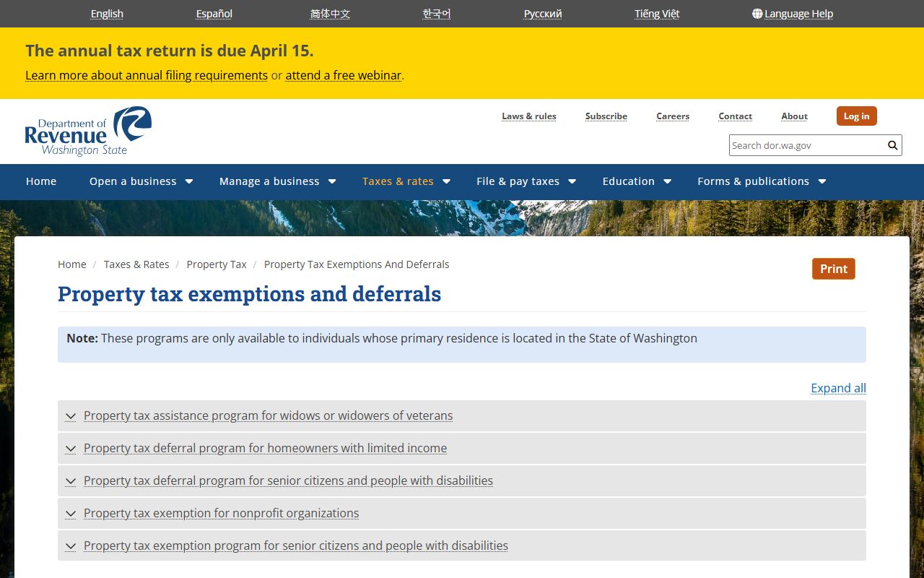Click Taxes & Rates breadcrumb
Image resolution: width=924 pixels, height=578 pixels.
(x=136, y=264)
